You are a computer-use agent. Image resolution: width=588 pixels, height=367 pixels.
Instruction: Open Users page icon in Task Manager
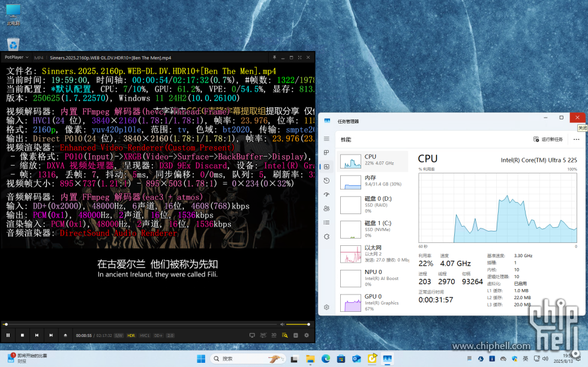point(326,209)
